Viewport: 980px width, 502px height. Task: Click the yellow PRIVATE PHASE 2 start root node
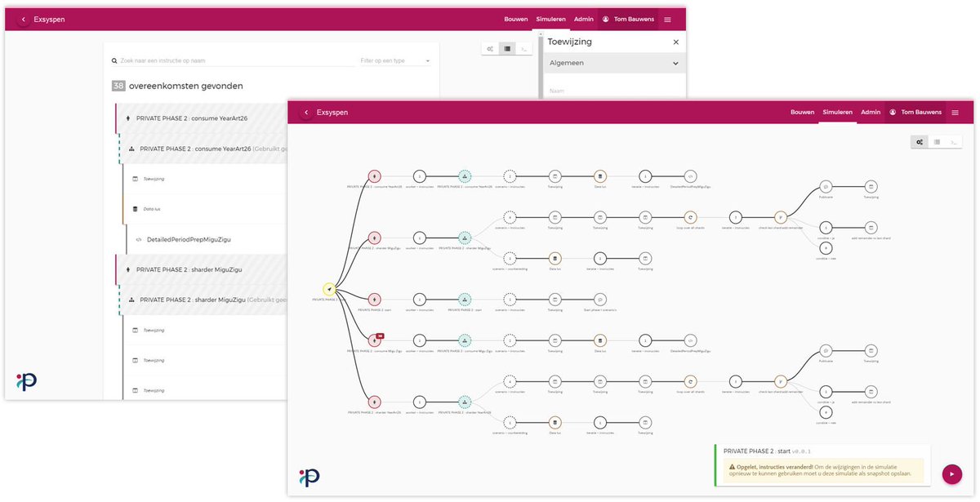329,289
